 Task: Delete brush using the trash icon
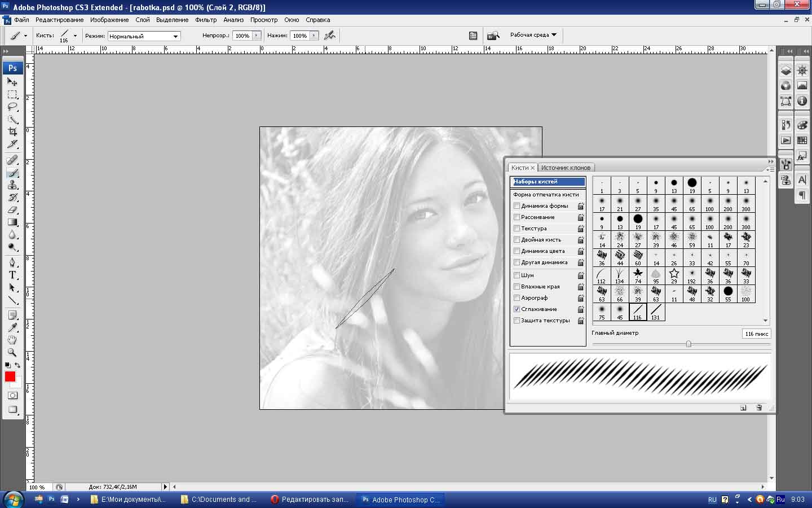(759, 408)
